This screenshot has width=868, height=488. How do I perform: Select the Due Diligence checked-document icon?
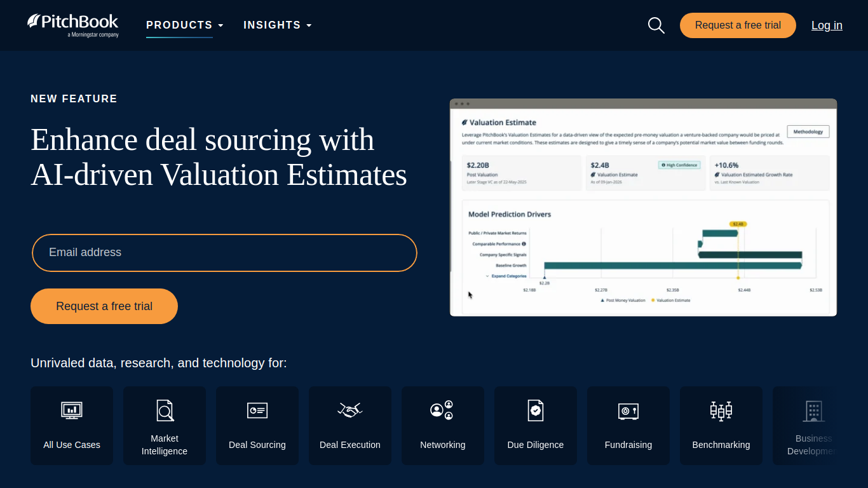(x=536, y=410)
